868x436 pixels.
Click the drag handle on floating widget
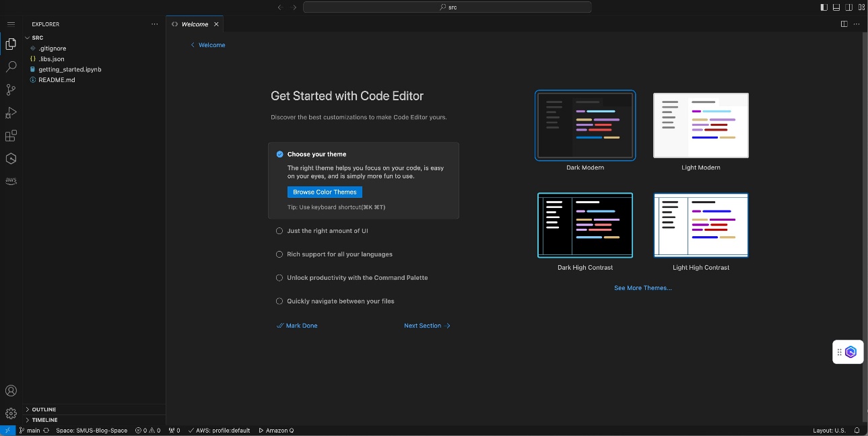coord(840,352)
